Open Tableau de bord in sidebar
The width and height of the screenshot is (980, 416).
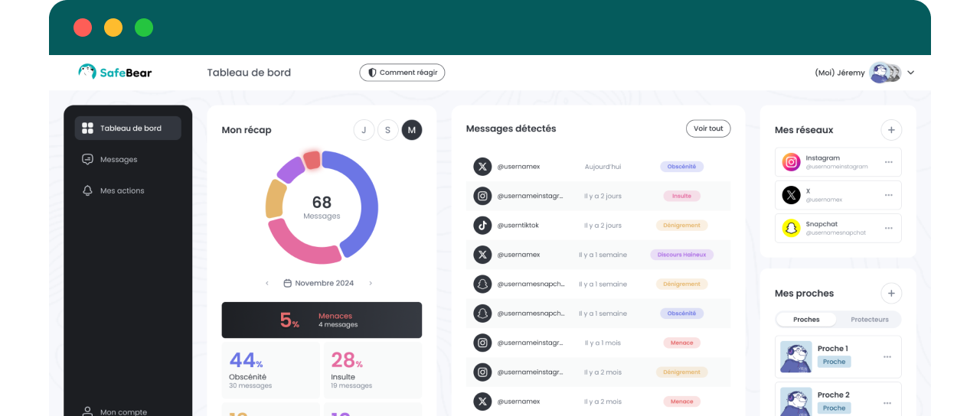pos(128,128)
